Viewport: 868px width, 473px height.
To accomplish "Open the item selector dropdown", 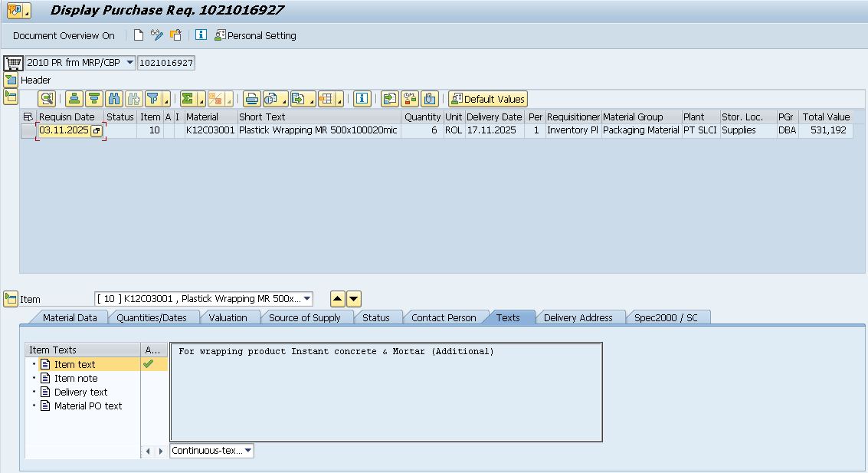I will [x=307, y=299].
